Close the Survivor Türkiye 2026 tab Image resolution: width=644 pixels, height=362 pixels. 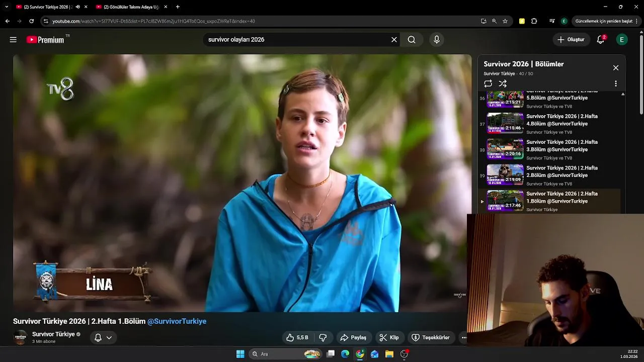(86, 7)
